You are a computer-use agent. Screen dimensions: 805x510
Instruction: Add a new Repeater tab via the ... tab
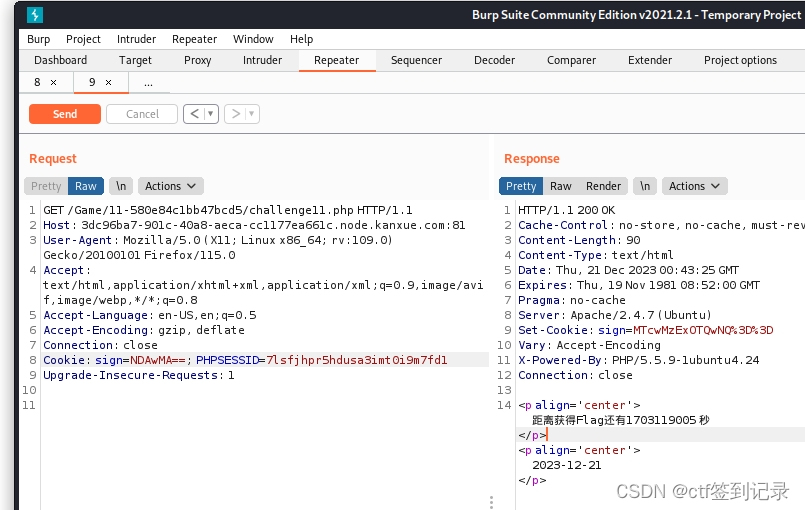click(148, 83)
